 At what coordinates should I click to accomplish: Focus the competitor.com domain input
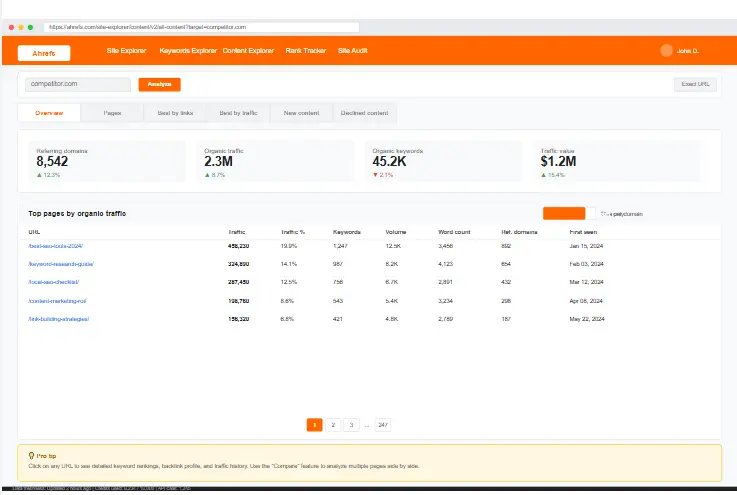(78, 84)
